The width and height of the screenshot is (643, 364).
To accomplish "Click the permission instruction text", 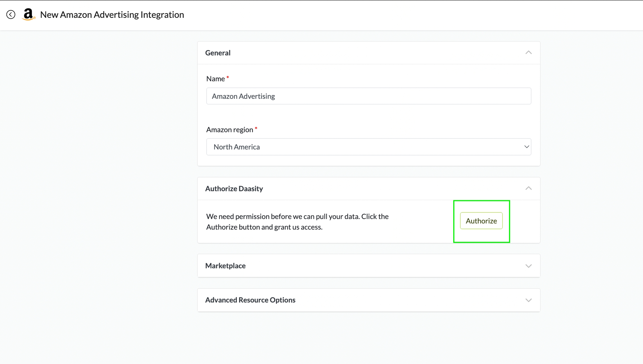I will click(297, 221).
